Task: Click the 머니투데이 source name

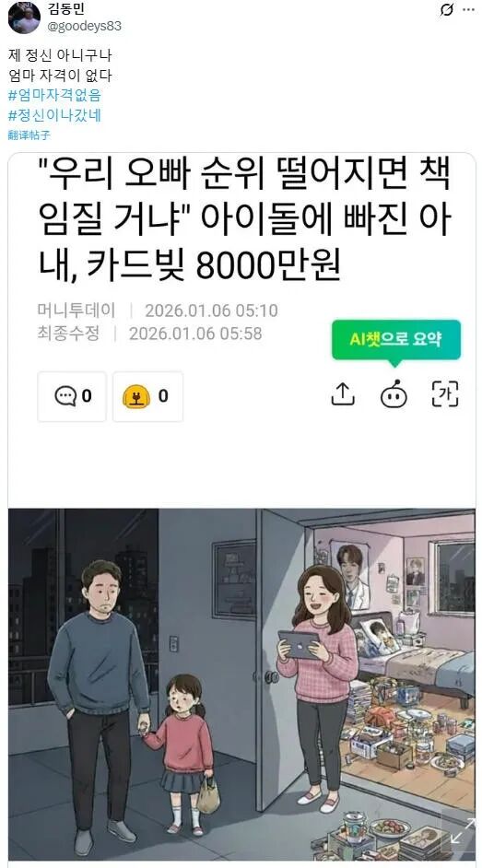Action: click(76, 311)
